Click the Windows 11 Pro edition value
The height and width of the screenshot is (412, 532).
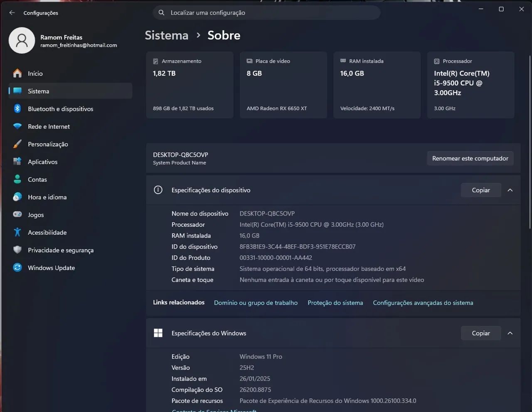[x=261, y=356]
